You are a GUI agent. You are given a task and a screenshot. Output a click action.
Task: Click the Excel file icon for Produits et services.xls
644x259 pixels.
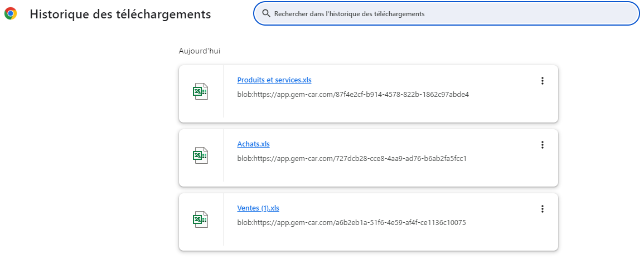[x=200, y=91]
